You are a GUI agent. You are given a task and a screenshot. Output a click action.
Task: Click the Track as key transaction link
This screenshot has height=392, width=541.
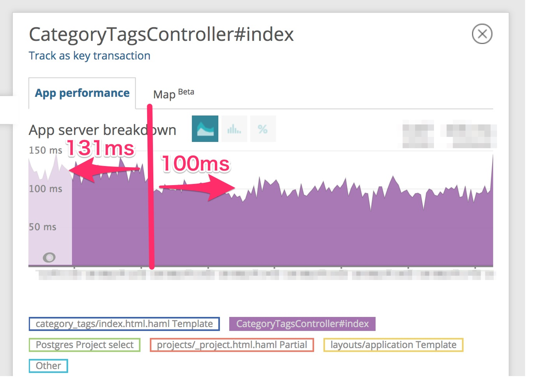(x=89, y=56)
